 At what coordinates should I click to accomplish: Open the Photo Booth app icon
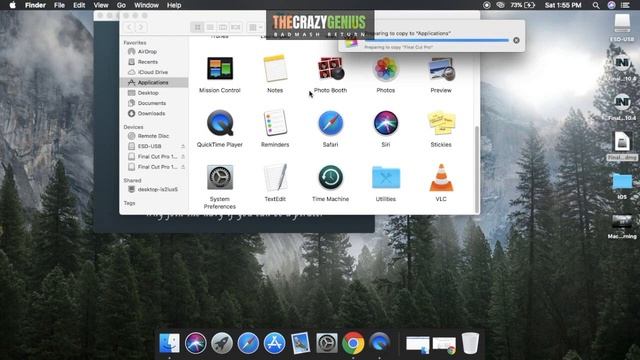click(x=331, y=68)
